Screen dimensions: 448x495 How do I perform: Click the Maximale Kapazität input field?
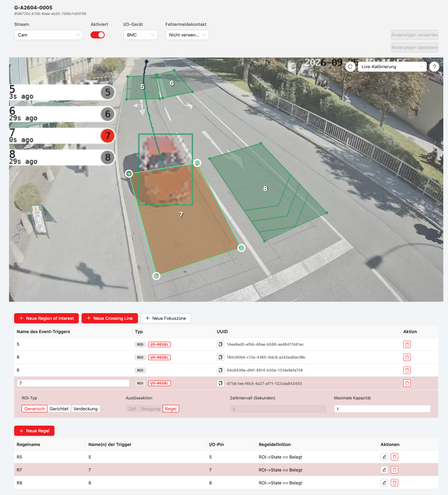[x=382, y=409]
